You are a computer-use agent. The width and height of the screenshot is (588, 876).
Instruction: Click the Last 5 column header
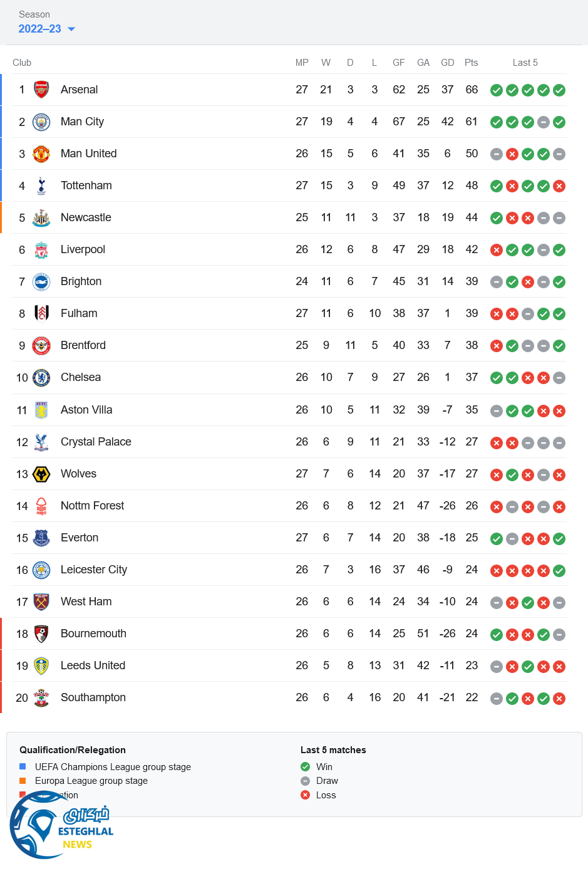[x=525, y=63]
